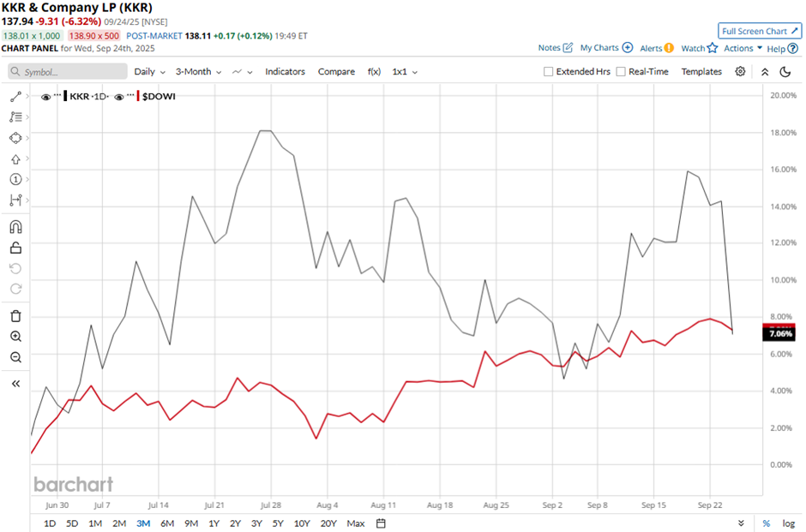Viewport: 806px width, 532px height.
Task: Click the black KKR series color bar
Action: 65,97
